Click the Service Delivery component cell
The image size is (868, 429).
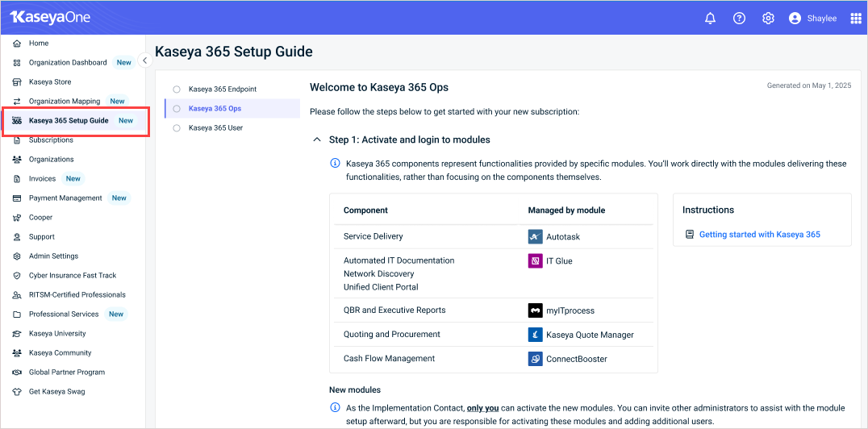(x=373, y=236)
